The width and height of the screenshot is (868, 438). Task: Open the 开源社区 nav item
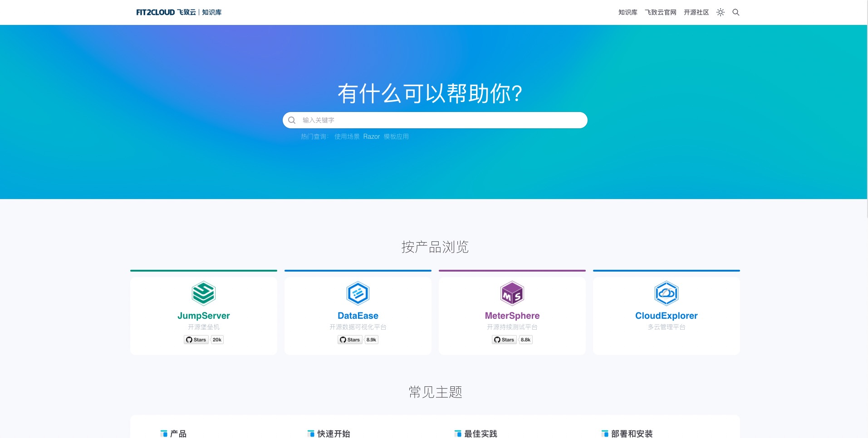[696, 12]
